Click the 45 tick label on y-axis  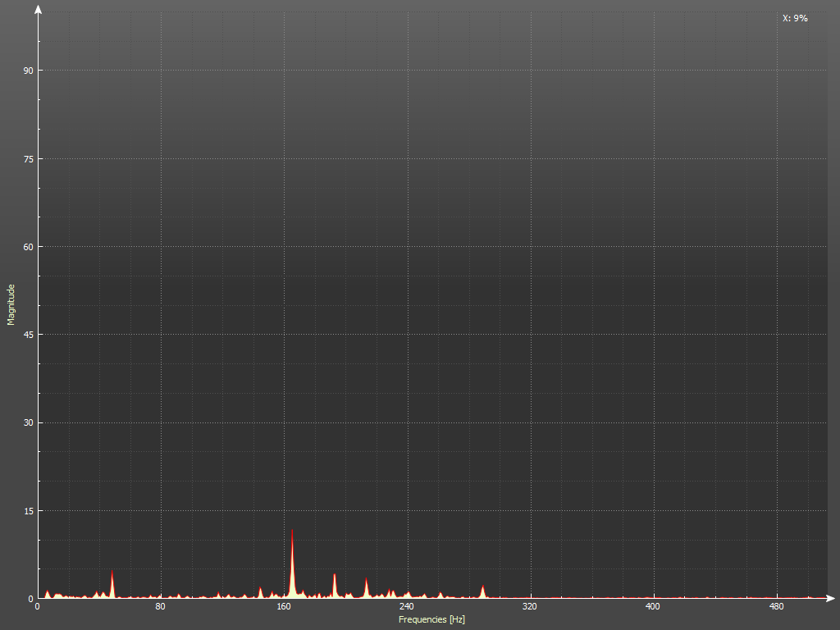click(28, 335)
